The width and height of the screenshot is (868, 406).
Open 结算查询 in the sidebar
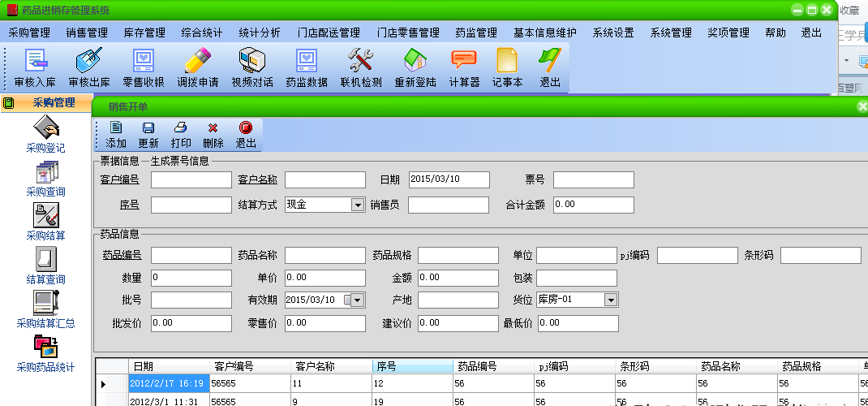pos(45,266)
